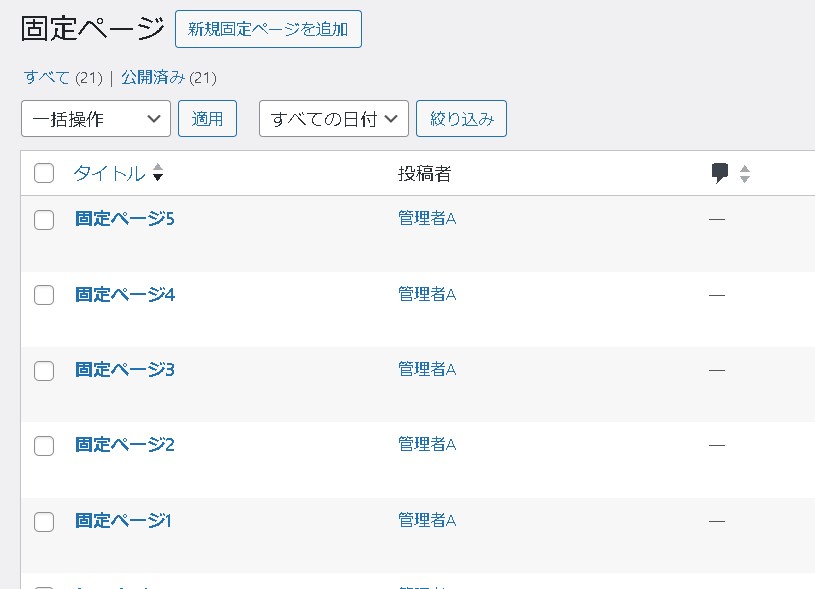
Task: Mark the checkbox for 固定ページ2
Action: point(44,446)
